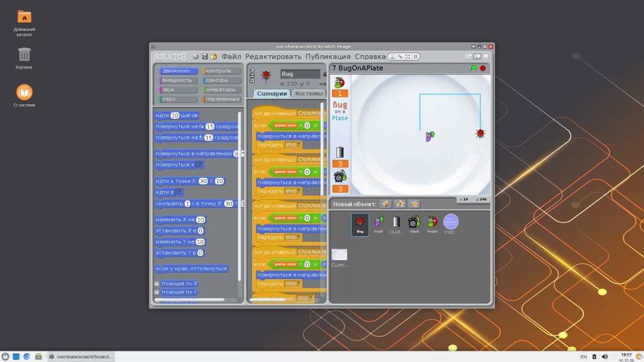Open the Файл menu

tap(231, 57)
